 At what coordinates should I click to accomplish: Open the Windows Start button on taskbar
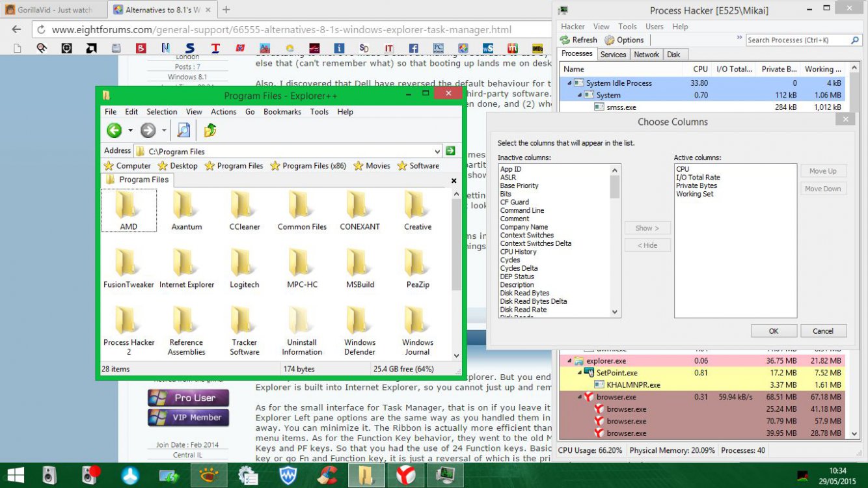[16, 476]
